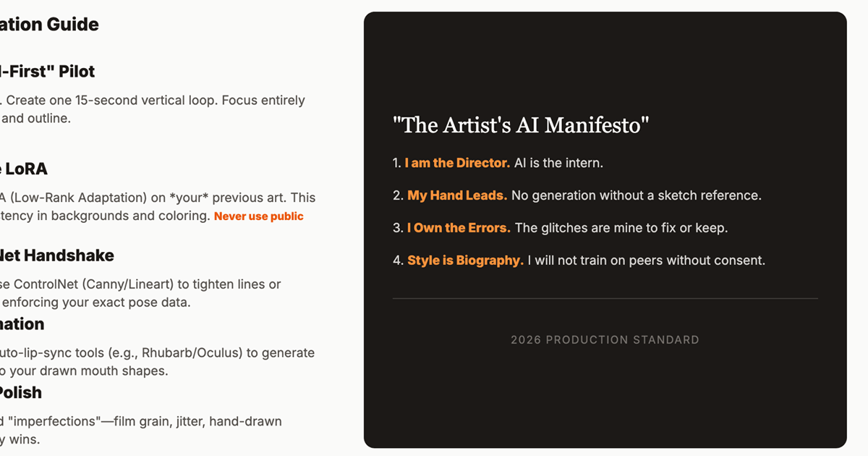Screen dimensions: 868x456
Task: Click the "2026 PRODUCTION STANDARD" footer label
Action: point(605,339)
